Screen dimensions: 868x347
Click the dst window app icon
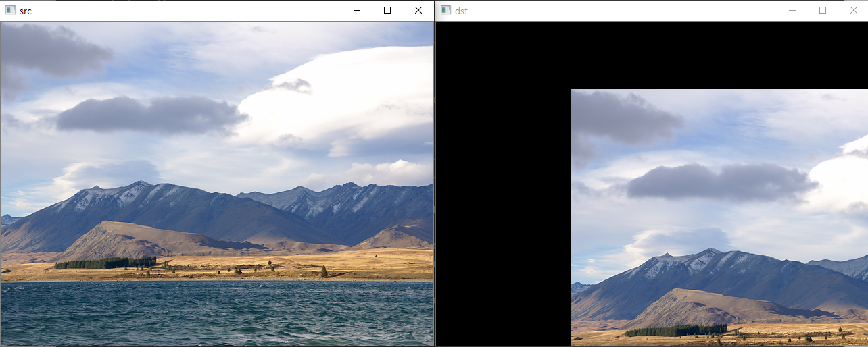445,11
